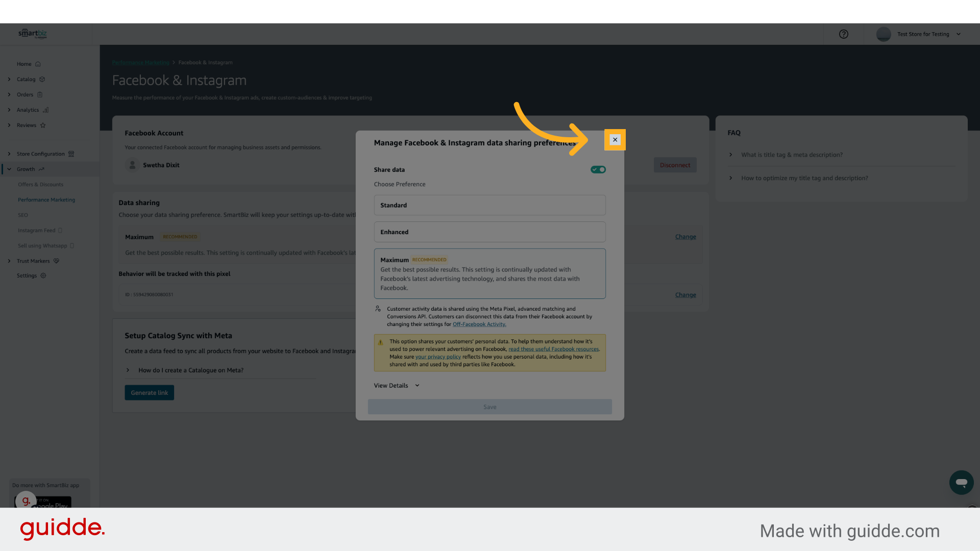Open read these useful Facebook resources link
This screenshot has width=980, height=551.
(553, 349)
